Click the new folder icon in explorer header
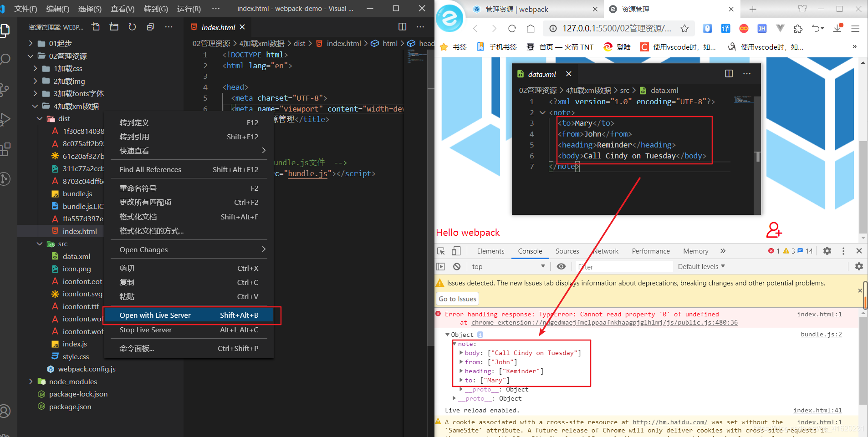The width and height of the screenshot is (868, 437). click(114, 27)
